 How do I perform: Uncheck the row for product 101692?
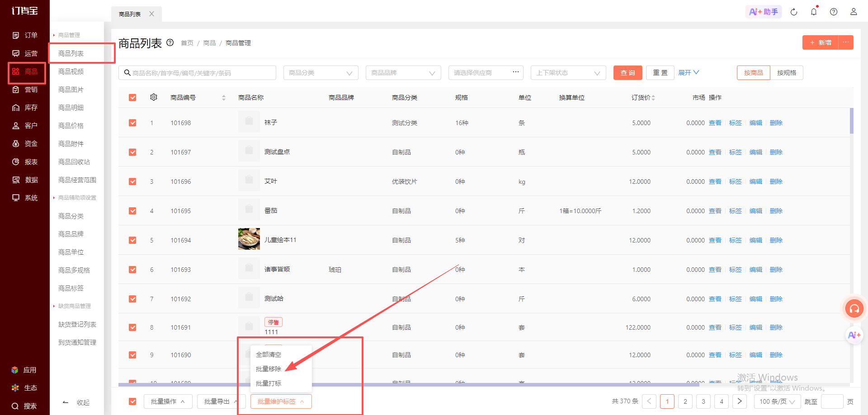[x=132, y=299]
